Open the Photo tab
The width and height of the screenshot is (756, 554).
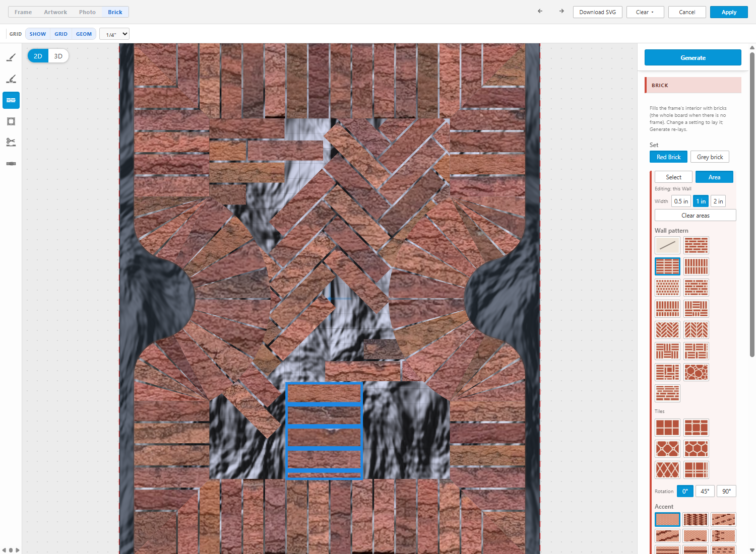tap(87, 12)
